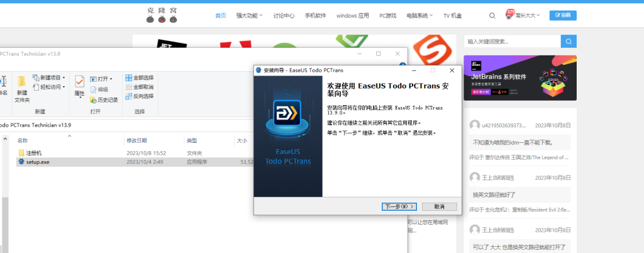Sort files by the 名称 column header
This screenshot has width=644, height=253.
click(x=70, y=140)
